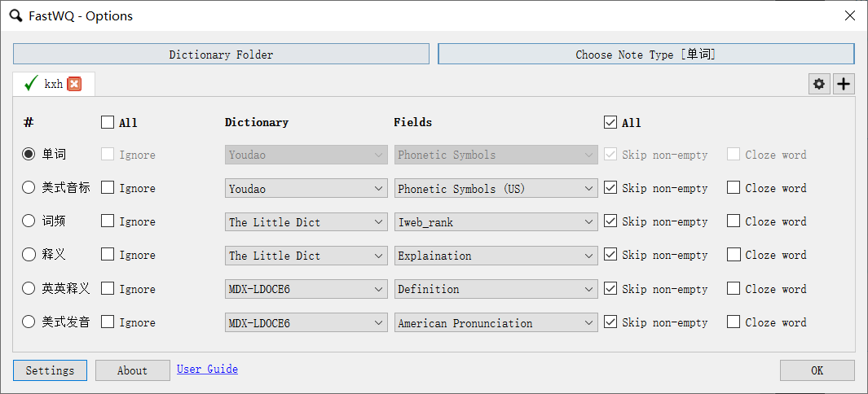Close the kxh tab with red X
Image resolution: width=868 pixels, height=394 pixels.
(74, 84)
